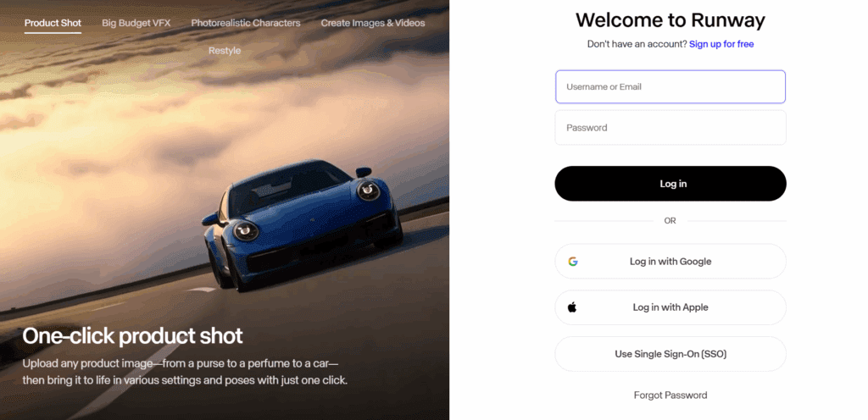Choose Log in with Apple text
Image resolution: width=868 pixels, height=420 pixels.
[x=670, y=307]
